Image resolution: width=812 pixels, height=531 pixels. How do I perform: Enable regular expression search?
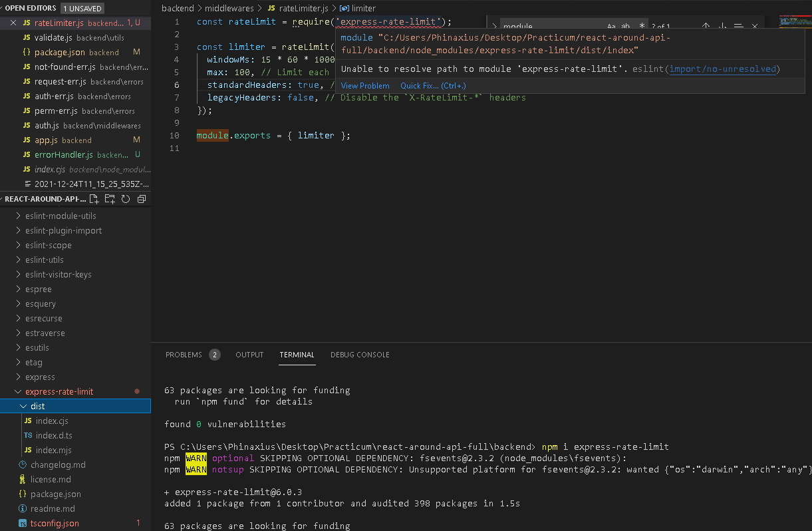641,25
